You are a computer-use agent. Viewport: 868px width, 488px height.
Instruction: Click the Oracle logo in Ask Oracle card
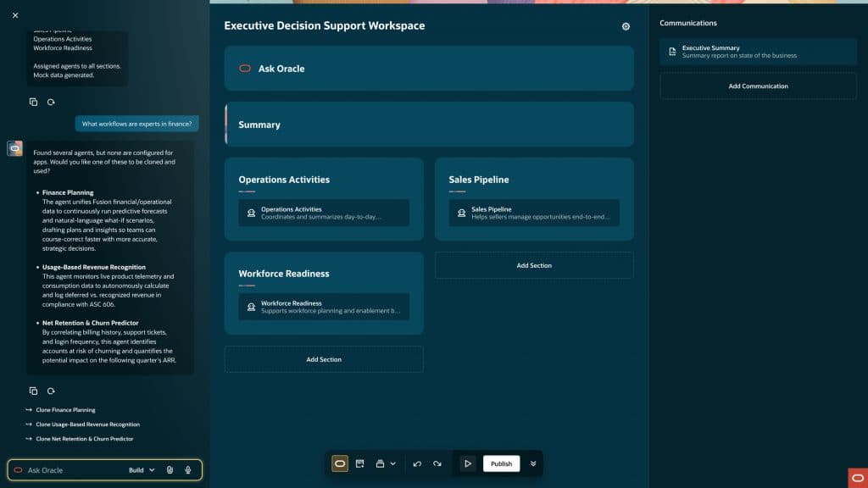point(245,69)
